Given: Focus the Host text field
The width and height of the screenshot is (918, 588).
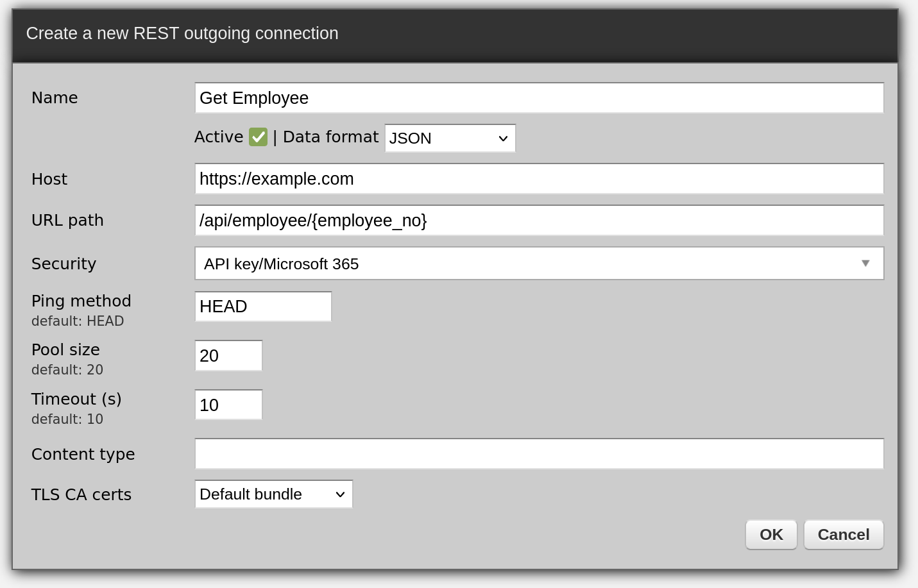Looking at the screenshot, I should (539, 179).
